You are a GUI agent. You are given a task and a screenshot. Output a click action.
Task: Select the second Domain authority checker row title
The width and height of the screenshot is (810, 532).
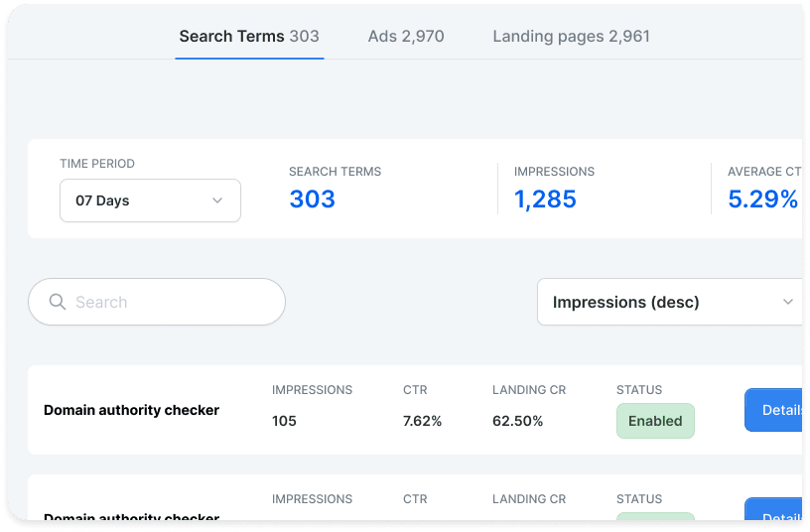tap(131, 516)
